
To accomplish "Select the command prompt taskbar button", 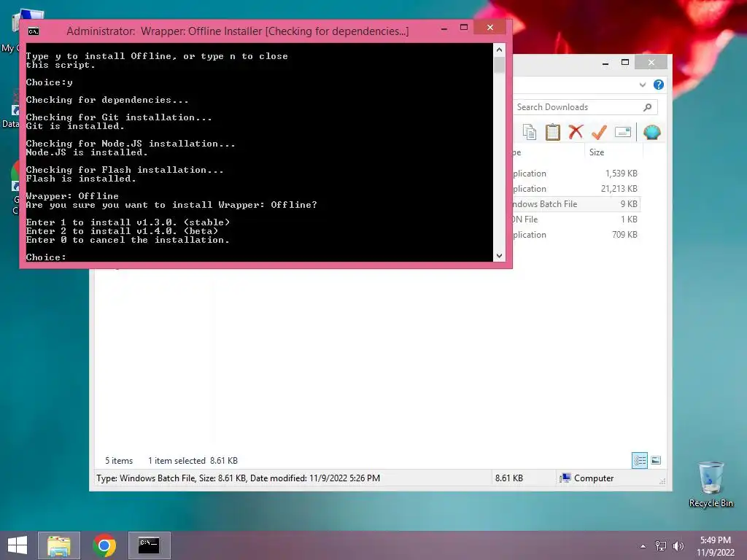I will (x=149, y=545).
